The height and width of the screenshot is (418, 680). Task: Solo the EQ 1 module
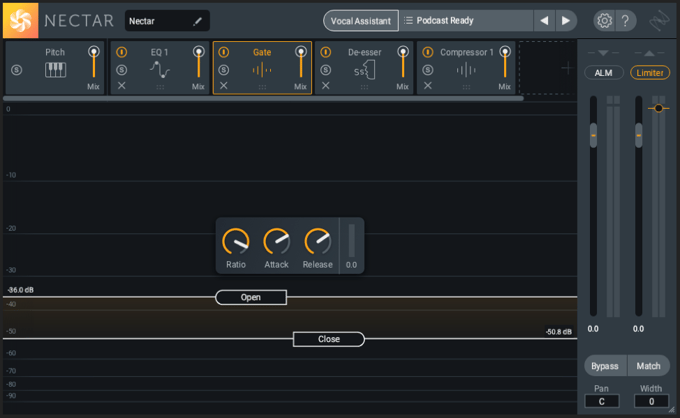click(121, 70)
